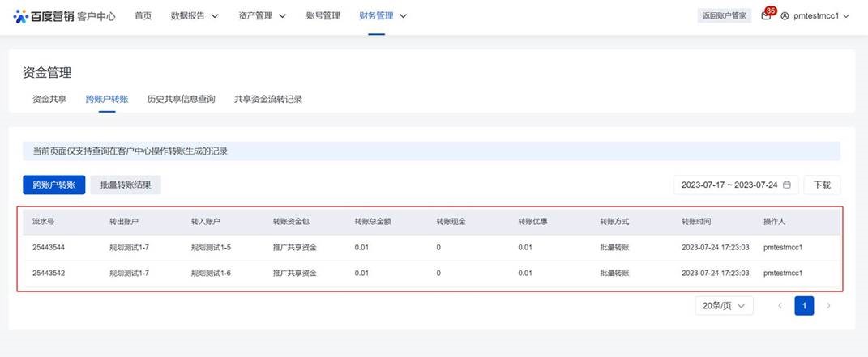
Task: Click the Baidu Marketing logo icon
Action: pyautogui.click(x=21, y=16)
